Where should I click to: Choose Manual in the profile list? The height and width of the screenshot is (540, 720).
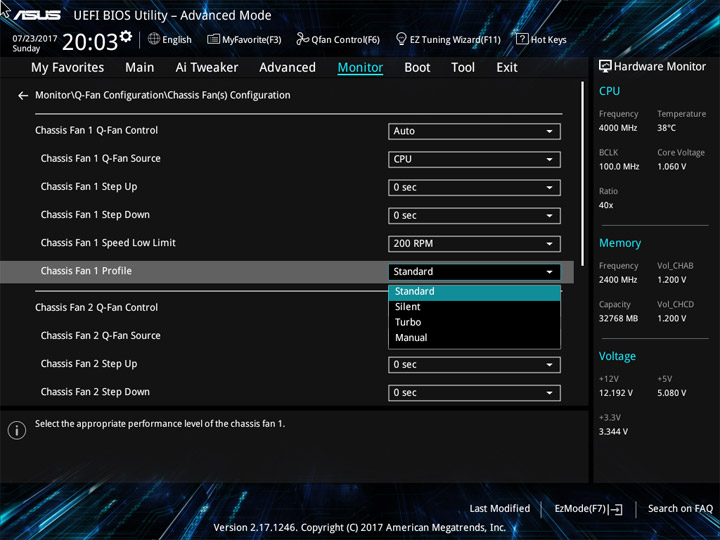point(474,338)
